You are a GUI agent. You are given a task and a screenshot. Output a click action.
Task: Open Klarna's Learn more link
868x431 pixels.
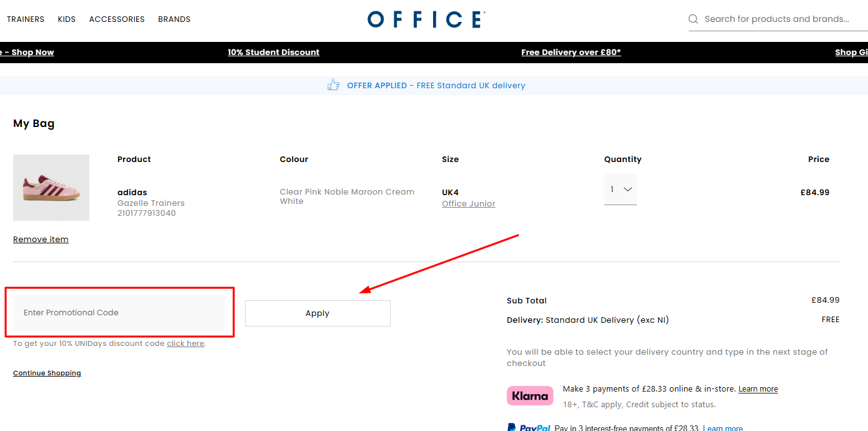757,388
